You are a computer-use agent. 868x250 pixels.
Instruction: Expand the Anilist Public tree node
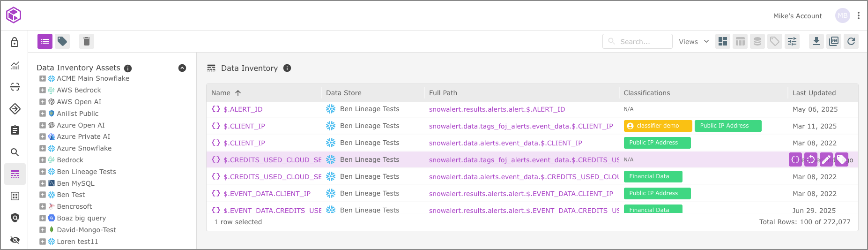click(x=43, y=114)
